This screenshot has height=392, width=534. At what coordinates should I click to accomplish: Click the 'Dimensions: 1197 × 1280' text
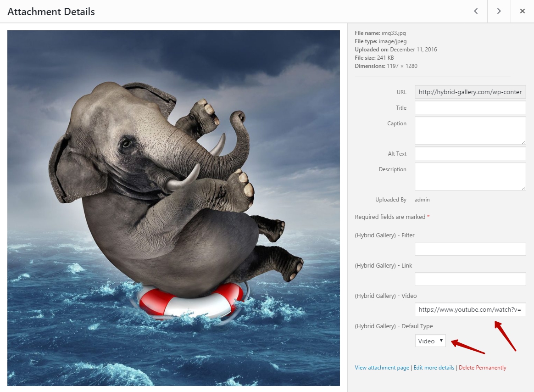tap(386, 66)
